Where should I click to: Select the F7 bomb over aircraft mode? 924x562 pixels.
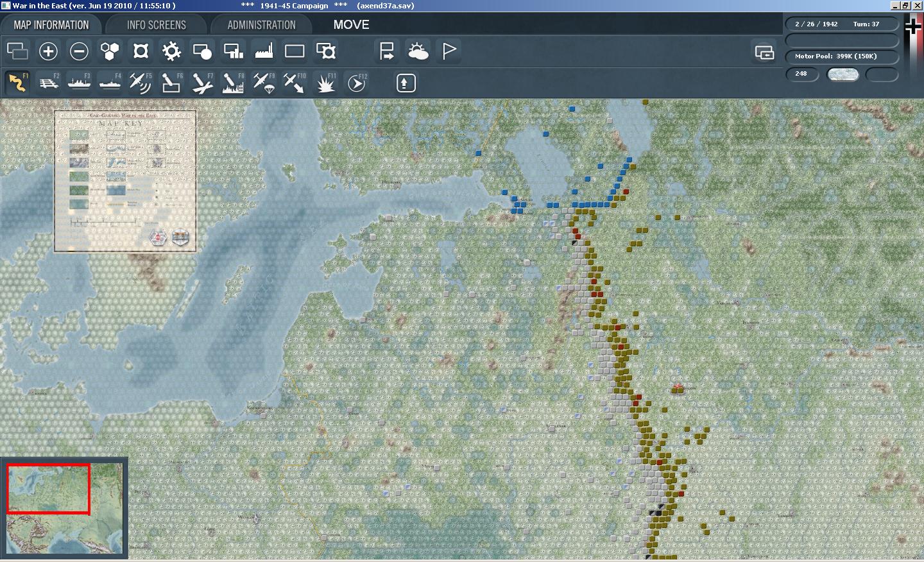202,83
